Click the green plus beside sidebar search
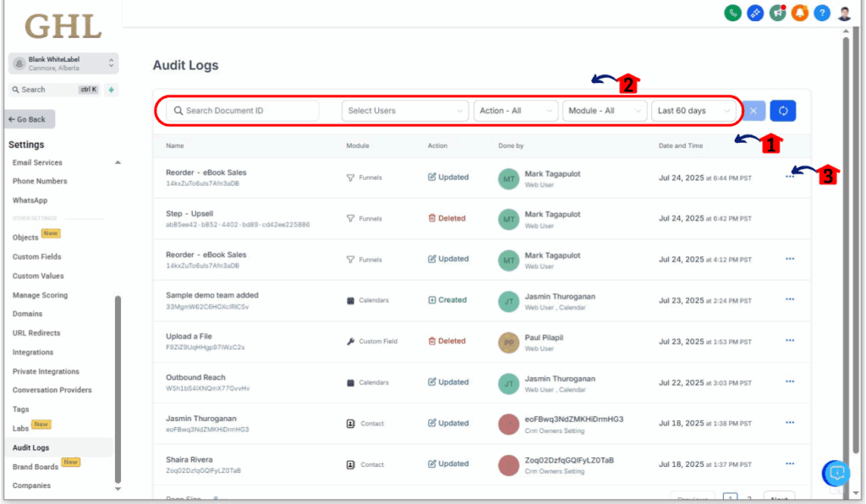Image resolution: width=866 pixels, height=504 pixels. (x=111, y=89)
